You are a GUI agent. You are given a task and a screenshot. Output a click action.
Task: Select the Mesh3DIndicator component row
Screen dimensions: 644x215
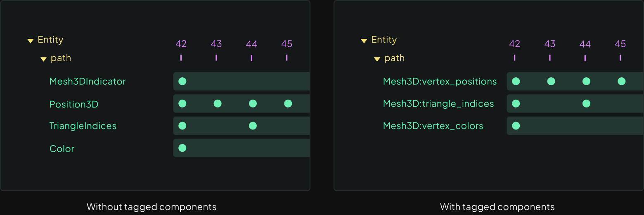pyautogui.click(x=87, y=81)
